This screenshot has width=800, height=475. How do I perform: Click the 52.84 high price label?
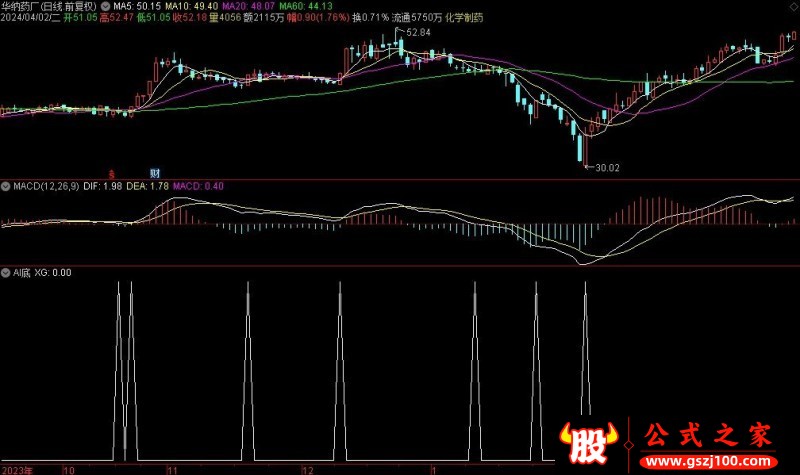click(x=417, y=33)
